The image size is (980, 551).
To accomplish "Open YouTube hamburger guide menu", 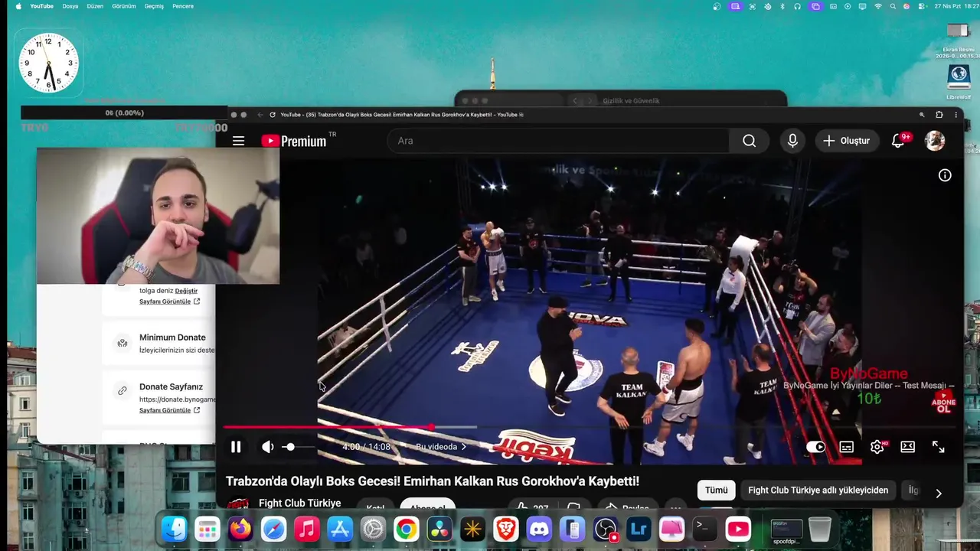I will click(x=238, y=141).
